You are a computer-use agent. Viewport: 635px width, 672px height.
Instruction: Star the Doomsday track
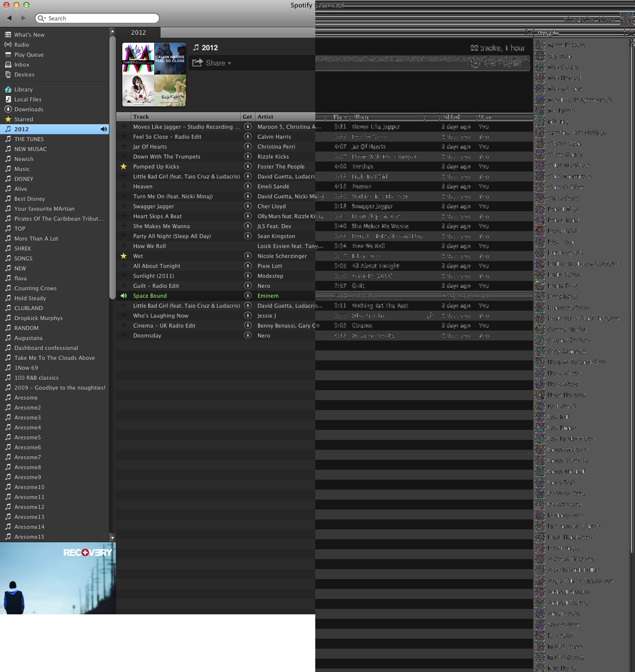coord(124,336)
